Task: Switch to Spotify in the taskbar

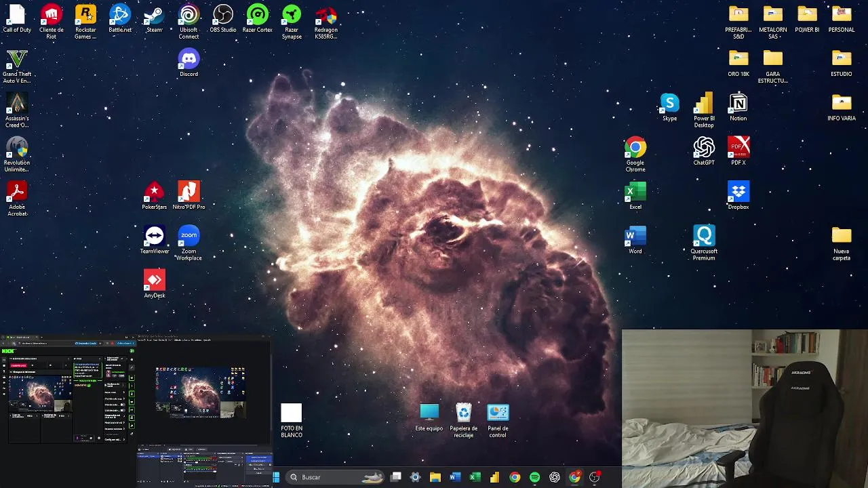Action: click(534, 477)
